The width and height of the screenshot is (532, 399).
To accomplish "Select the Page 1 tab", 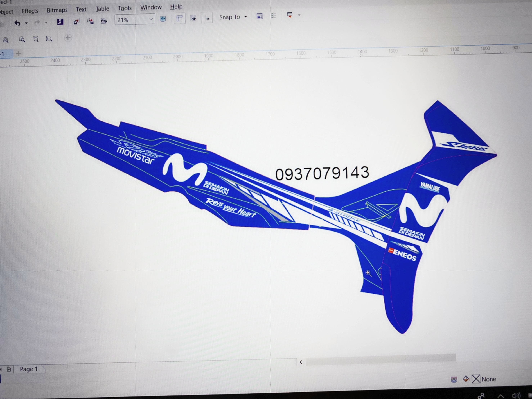I will (x=29, y=369).
